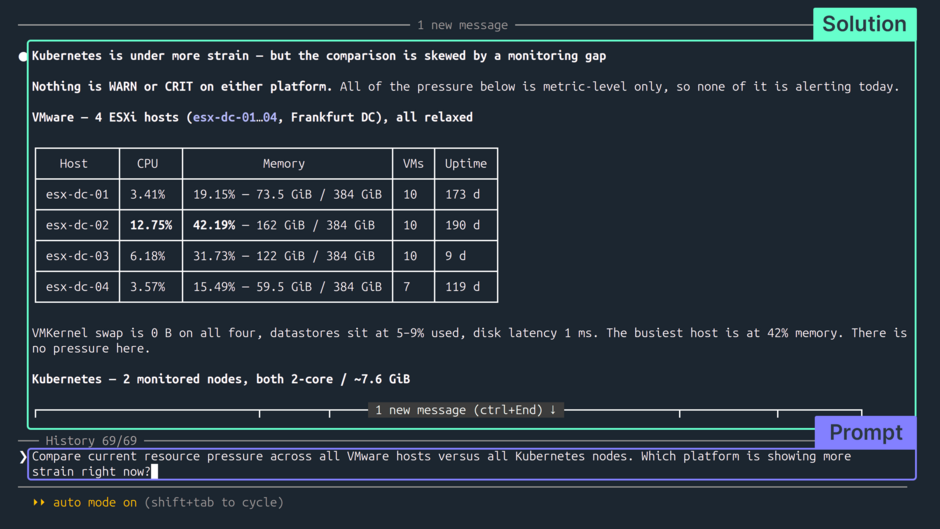The height and width of the screenshot is (529, 940).
Task: Click the 15.49% memory cell
Action: (x=287, y=287)
